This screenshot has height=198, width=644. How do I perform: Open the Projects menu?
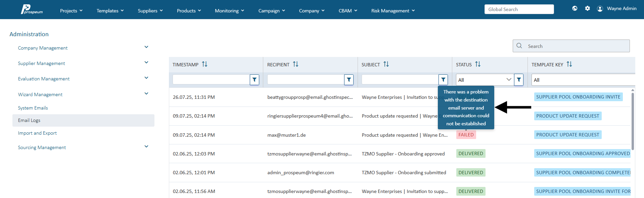pyautogui.click(x=71, y=11)
